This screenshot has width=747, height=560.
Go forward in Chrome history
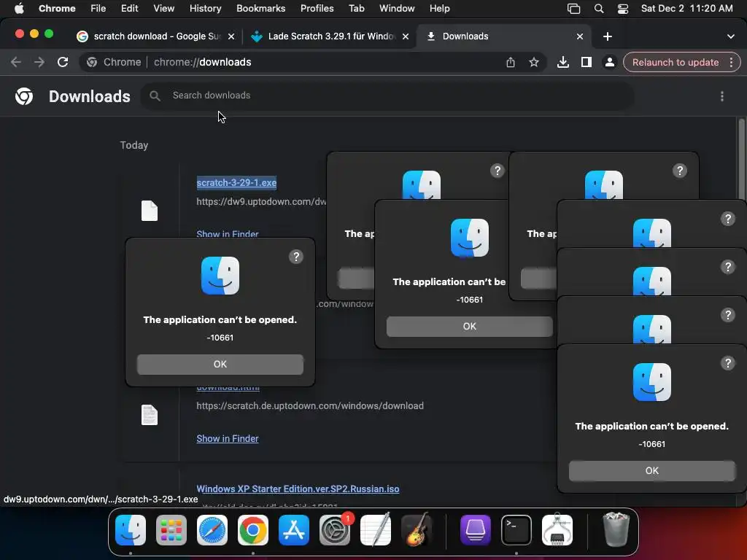click(x=39, y=62)
